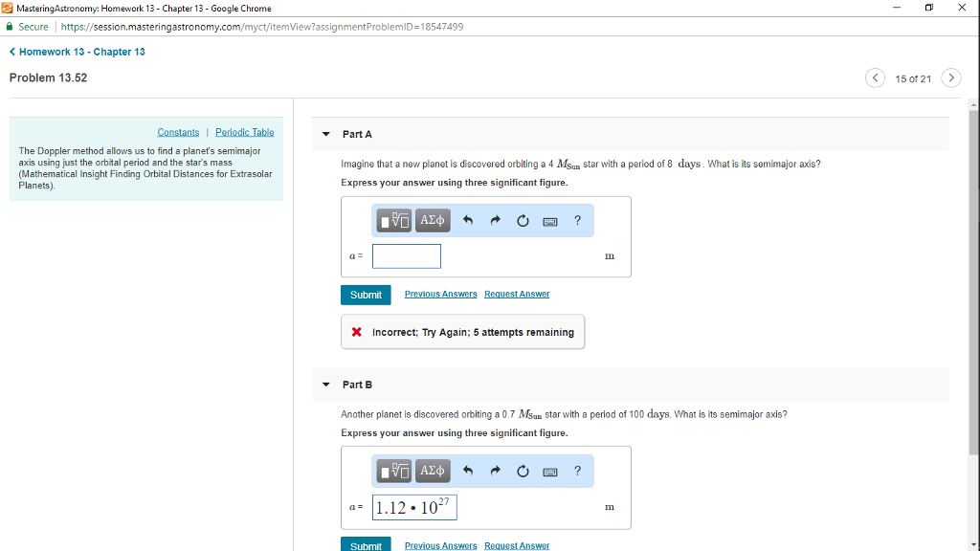This screenshot has height=551, width=980.
Task: Click the '15 of 21' counter
Action: [x=913, y=78]
